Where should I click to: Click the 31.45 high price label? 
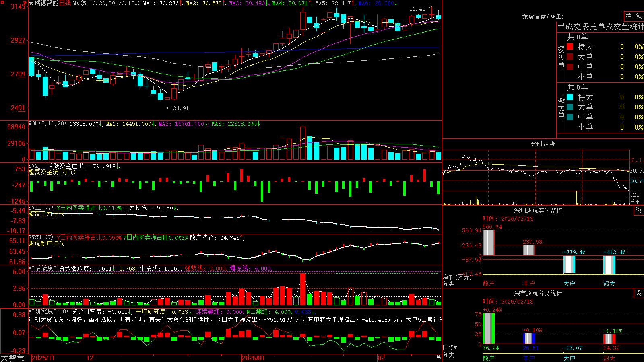[x=417, y=9]
